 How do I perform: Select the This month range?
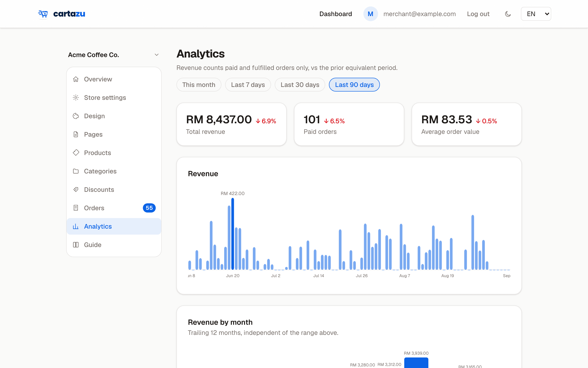(x=199, y=85)
